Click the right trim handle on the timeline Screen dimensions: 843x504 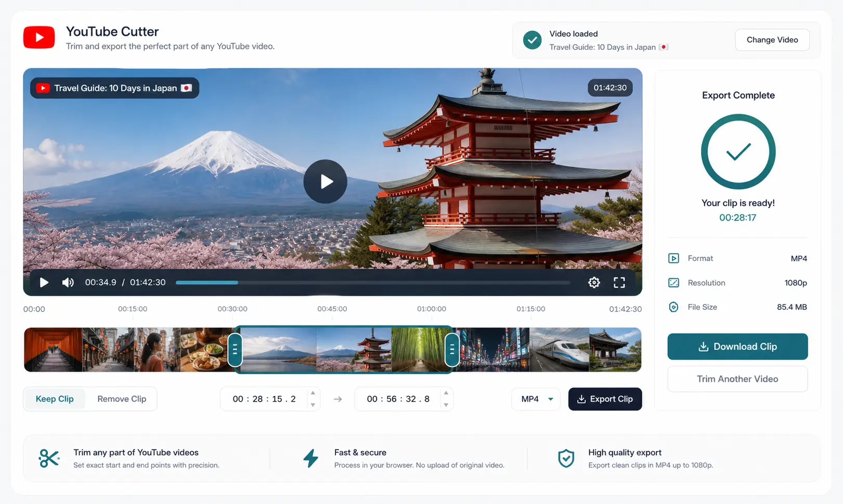pyautogui.click(x=452, y=350)
